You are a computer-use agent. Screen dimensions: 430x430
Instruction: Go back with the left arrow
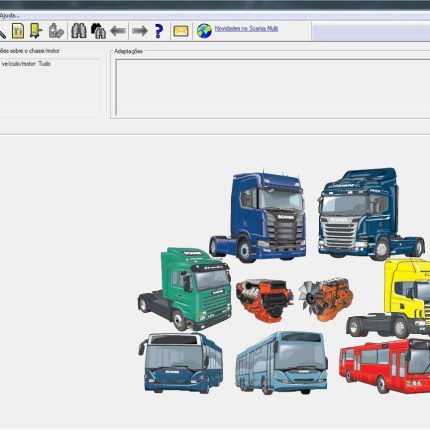[x=118, y=31]
